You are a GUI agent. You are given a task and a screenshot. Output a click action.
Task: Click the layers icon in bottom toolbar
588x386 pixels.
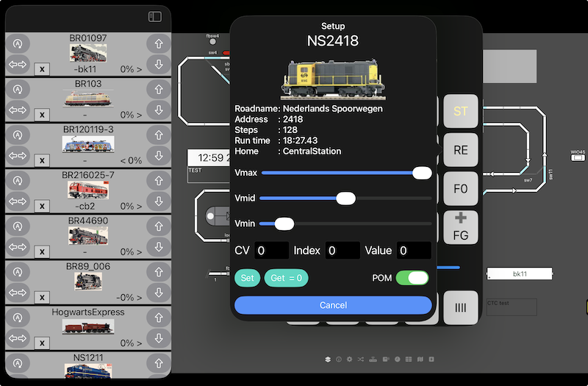coord(328,360)
